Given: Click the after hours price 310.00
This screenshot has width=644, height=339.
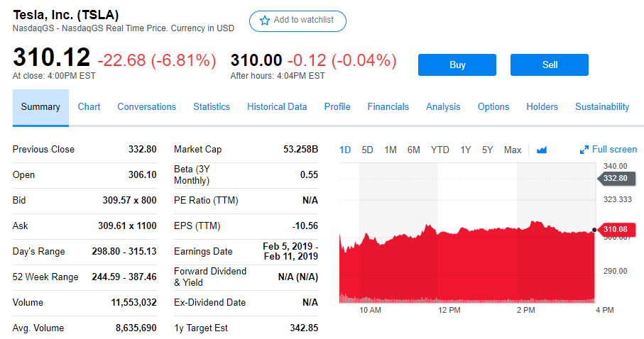Looking at the screenshot, I should tap(256, 60).
